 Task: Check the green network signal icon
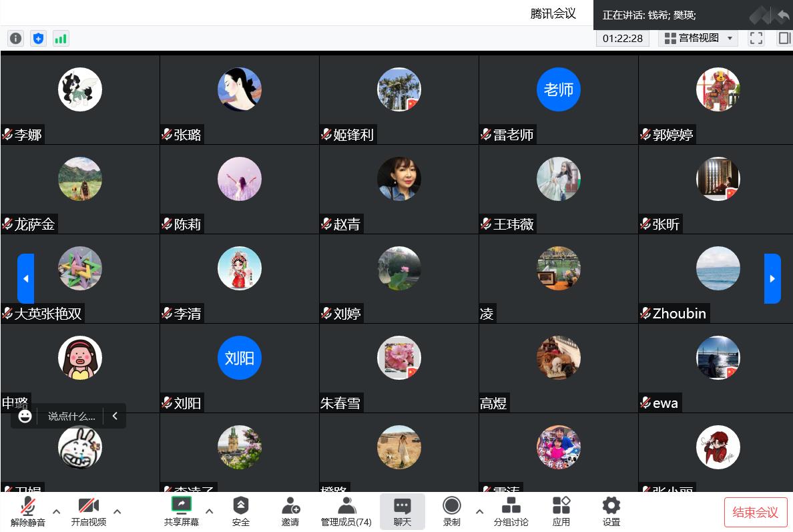pyautogui.click(x=61, y=39)
